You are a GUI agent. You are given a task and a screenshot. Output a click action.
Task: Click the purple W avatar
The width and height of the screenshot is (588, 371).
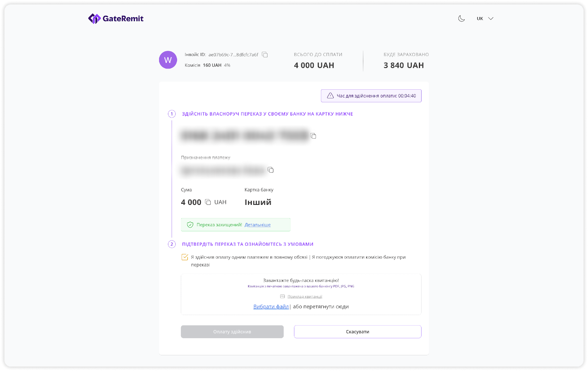point(168,60)
